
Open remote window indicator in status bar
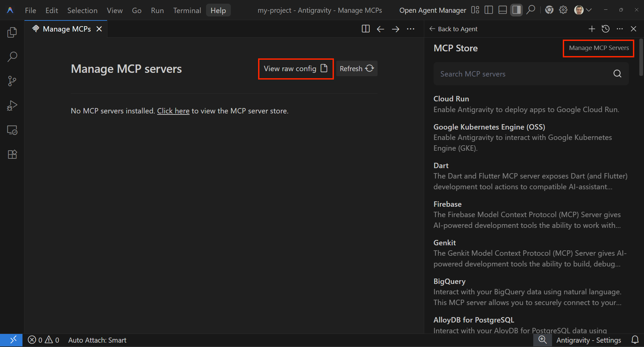(11, 340)
